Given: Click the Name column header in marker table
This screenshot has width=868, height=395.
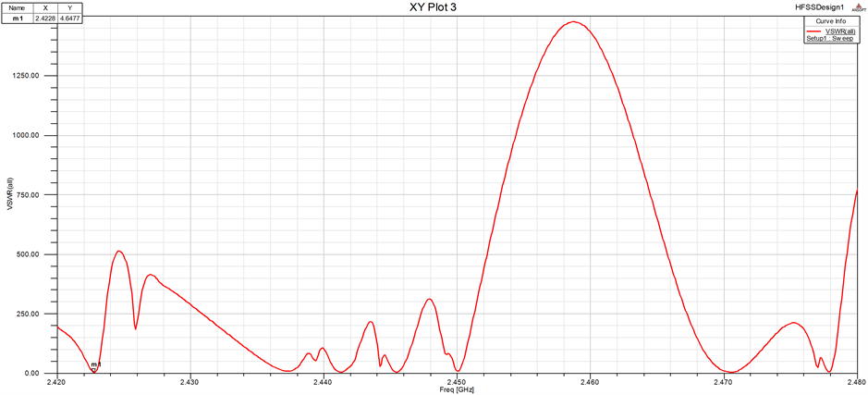Looking at the screenshot, I should (x=17, y=7).
